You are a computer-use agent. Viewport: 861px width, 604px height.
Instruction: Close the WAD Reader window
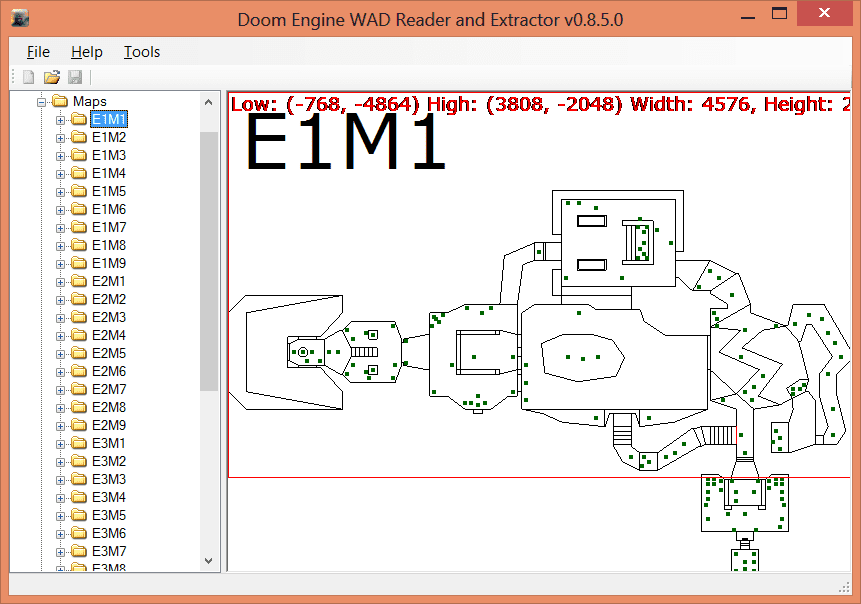point(824,13)
